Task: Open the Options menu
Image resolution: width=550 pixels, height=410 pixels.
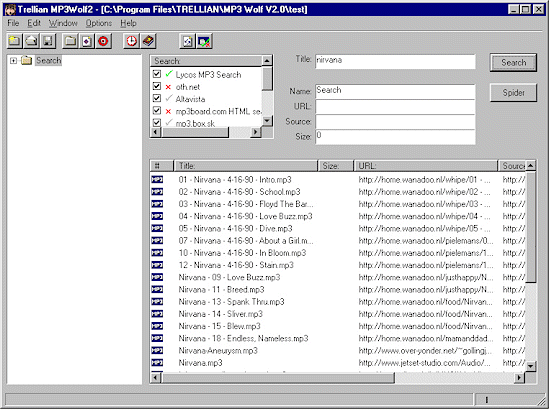Action: [x=99, y=23]
